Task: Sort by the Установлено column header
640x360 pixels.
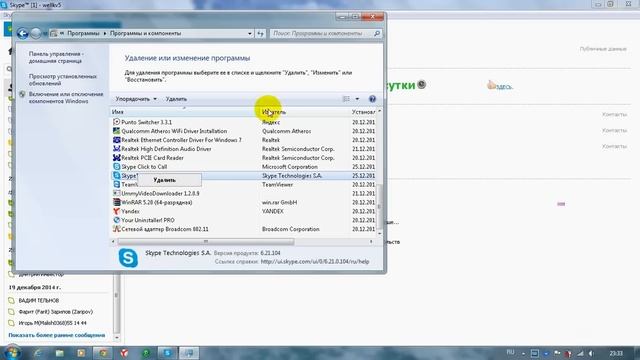Action: 363,112
